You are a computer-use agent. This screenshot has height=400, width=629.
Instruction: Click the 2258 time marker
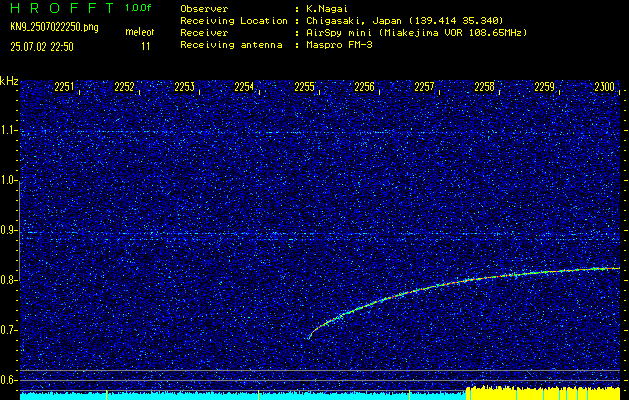pos(484,87)
